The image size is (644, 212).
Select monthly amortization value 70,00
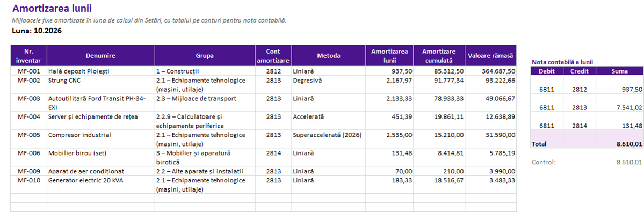tap(389, 171)
